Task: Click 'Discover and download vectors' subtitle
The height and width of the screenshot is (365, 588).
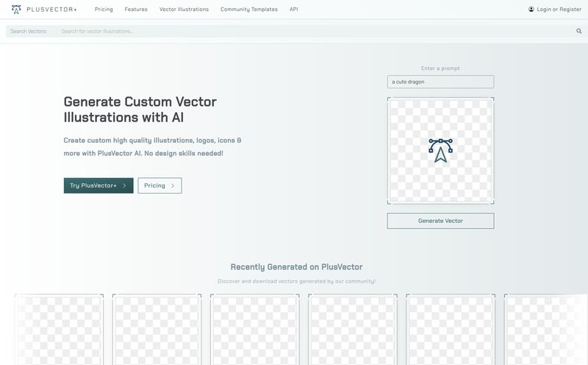Action: [x=297, y=281]
